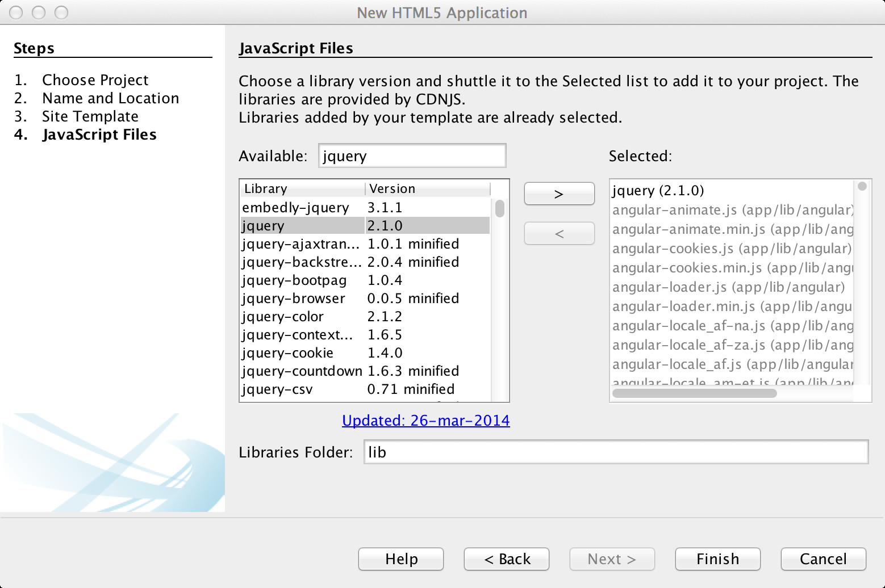Viewport: 885px width, 588px height.
Task: Select embedly-jquery library row
Action: [x=365, y=207]
